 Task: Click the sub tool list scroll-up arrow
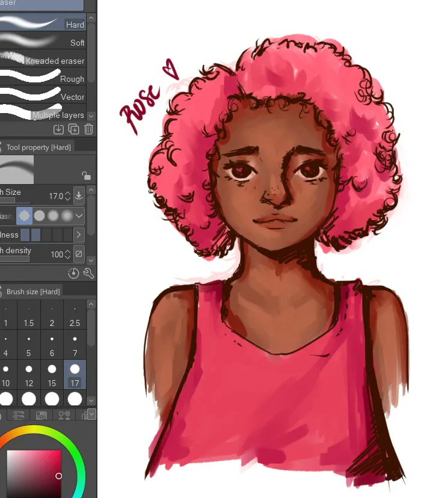coord(91,18)
